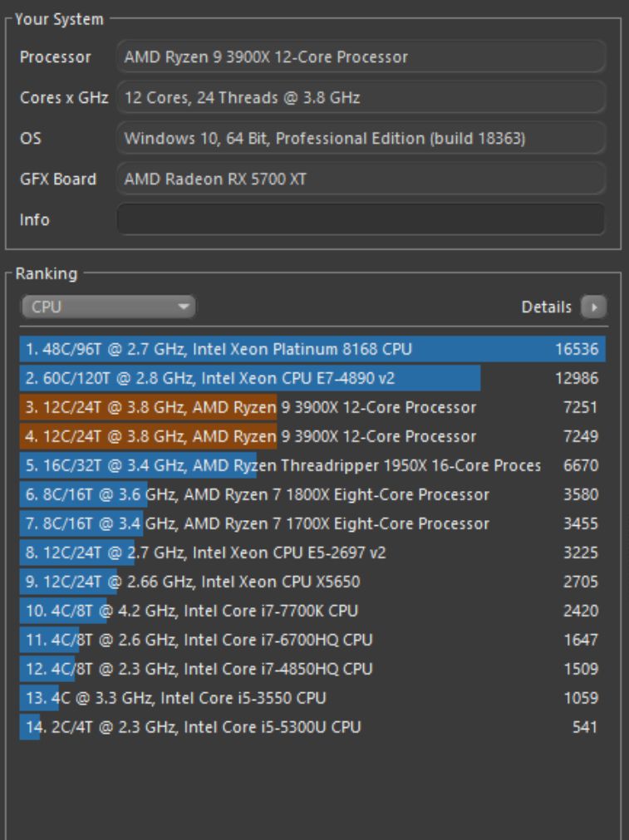Select the Core i5-5300U ranking row
Viewport: 629px width, 840px height.
click(313, 727)
